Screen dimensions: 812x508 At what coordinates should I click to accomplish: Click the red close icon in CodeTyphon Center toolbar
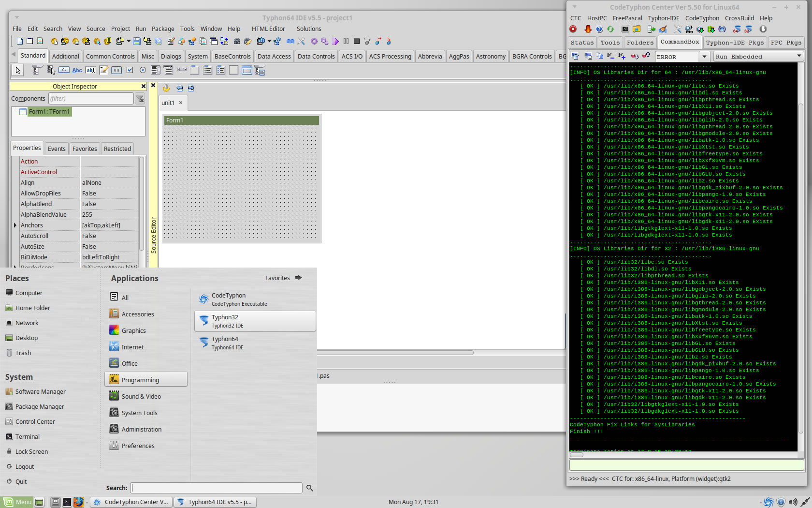[x=573, y=30]
